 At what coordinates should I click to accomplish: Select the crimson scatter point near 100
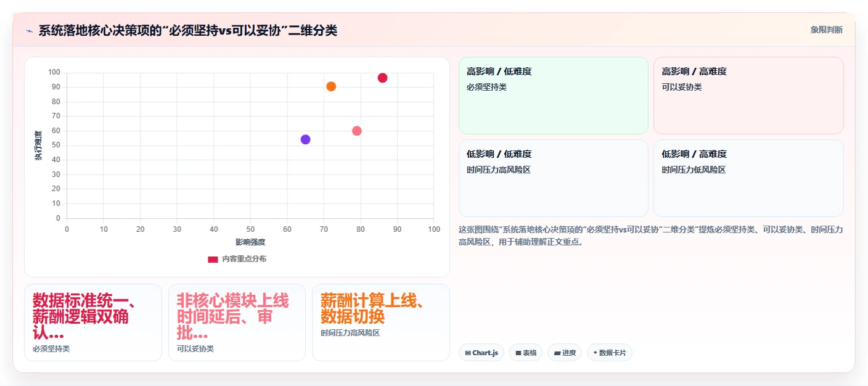[x=382, y=78]
